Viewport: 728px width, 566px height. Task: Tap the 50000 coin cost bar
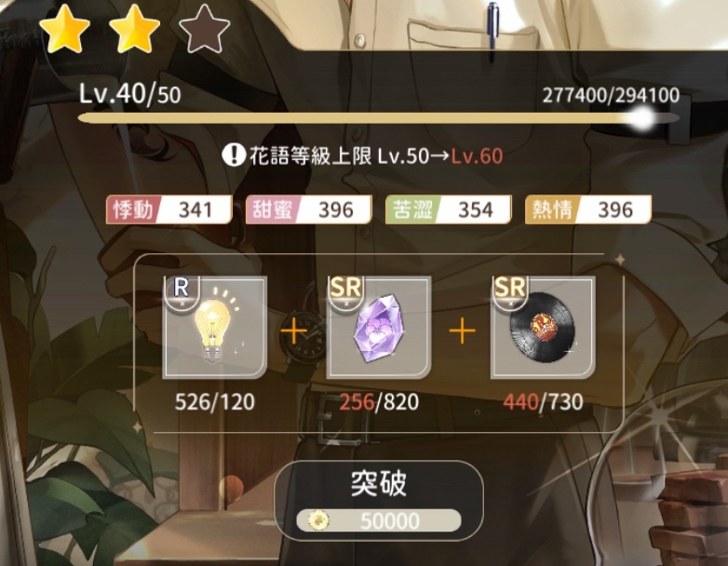pos(379,520)
